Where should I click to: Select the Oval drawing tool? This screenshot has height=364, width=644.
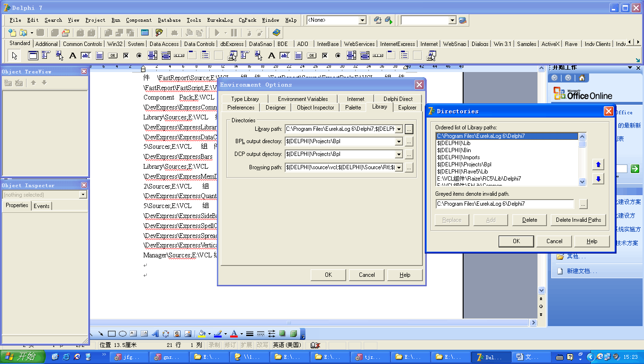(x=122, y=334)
